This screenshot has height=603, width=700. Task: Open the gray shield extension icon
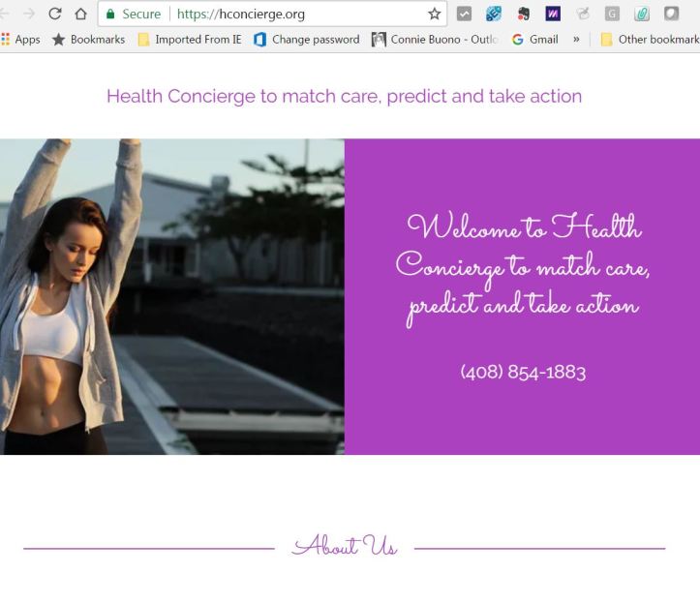pyautogui.click(x=671, y=14)
